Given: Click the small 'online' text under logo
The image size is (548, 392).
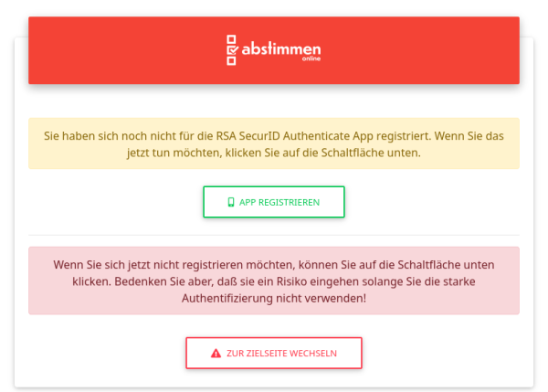Looking at the screenshot, I should tap(311, 58).
